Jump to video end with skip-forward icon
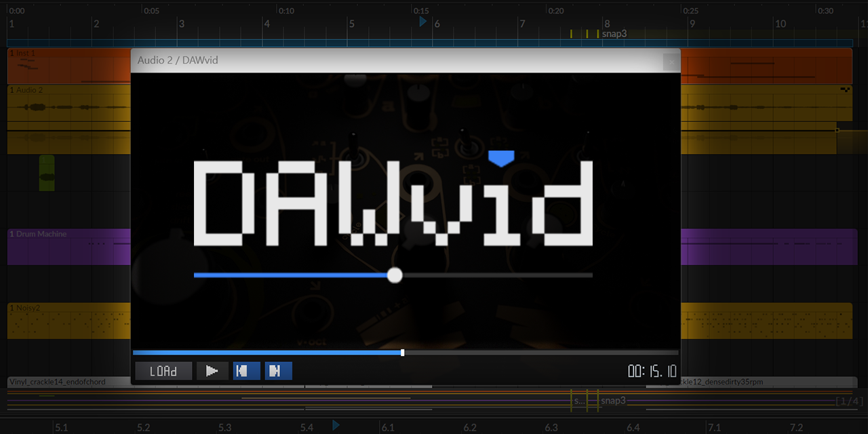Viewport: 868px width, 434px height. (x=279, y=371)
